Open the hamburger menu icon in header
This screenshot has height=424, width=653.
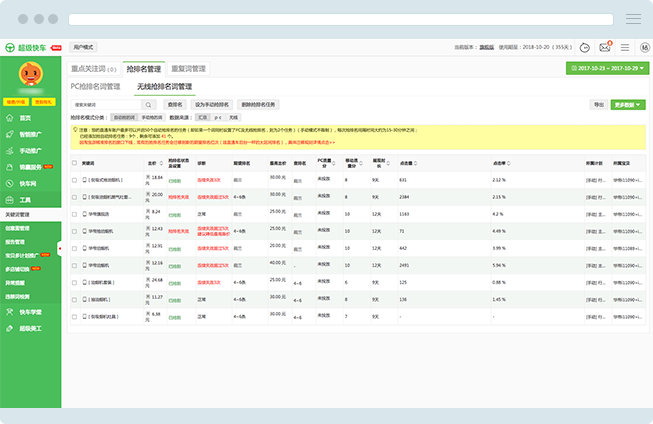[625, 47]
